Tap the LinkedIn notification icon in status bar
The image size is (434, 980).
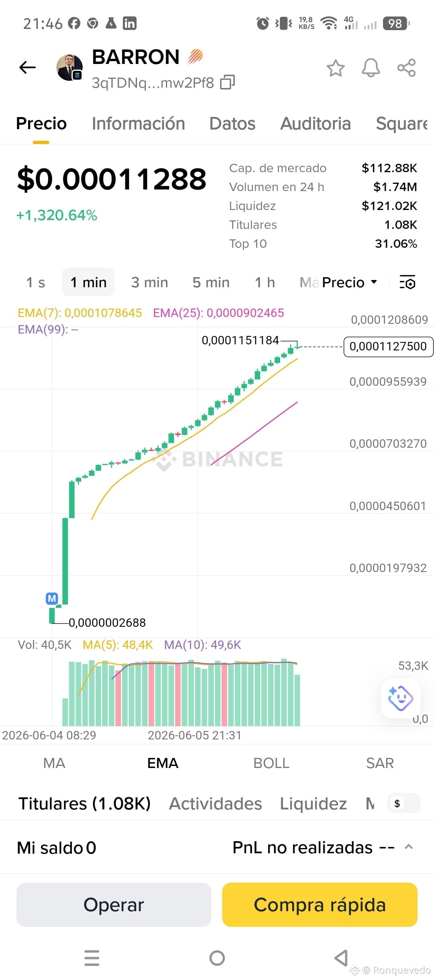(x=129, y=23)
